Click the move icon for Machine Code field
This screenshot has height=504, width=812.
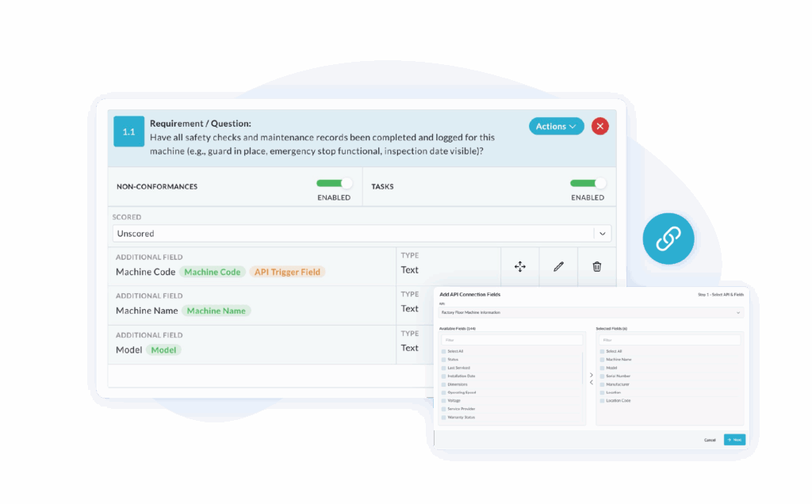(x=520, y=267)
